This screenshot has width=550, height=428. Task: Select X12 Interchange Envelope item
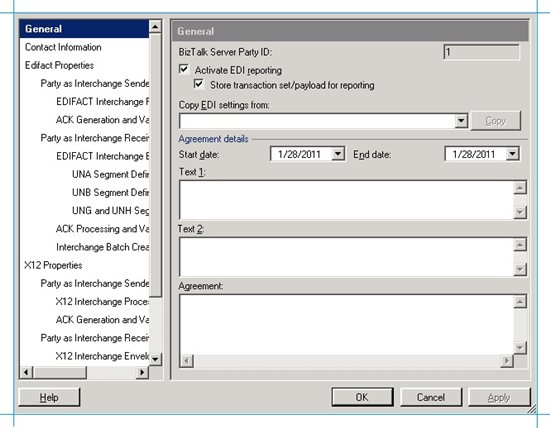pyautogui.click(x=102, y=356)
